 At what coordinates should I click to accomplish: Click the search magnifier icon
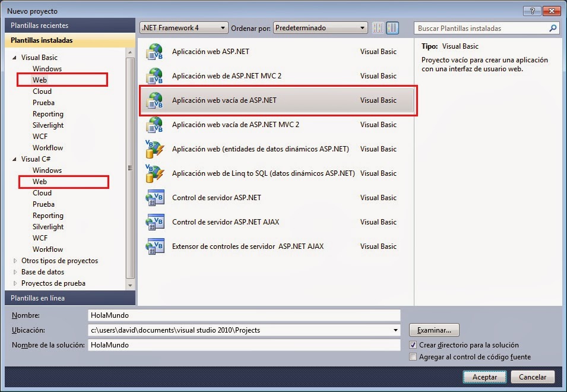click(553, 28)
